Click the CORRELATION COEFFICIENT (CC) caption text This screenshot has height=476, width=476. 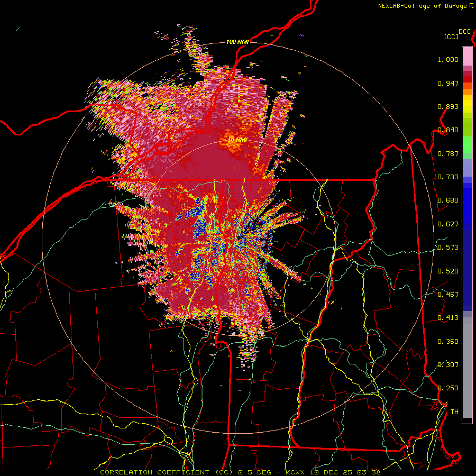167,472
